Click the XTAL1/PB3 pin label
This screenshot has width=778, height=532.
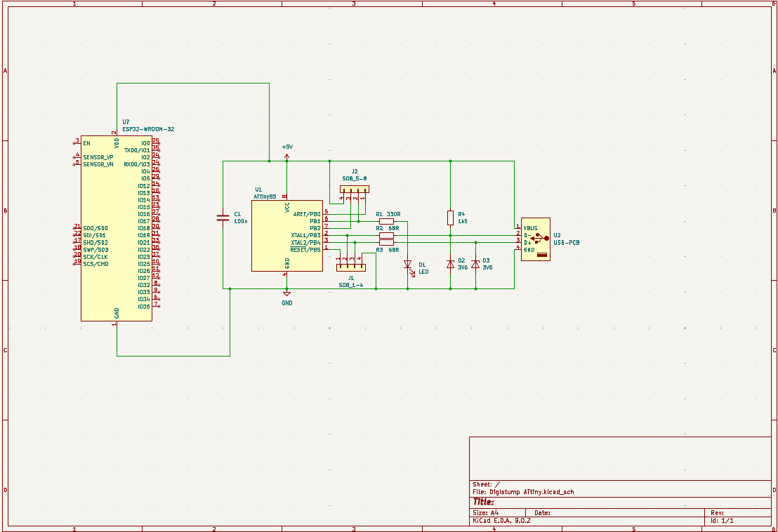[305, 236]
